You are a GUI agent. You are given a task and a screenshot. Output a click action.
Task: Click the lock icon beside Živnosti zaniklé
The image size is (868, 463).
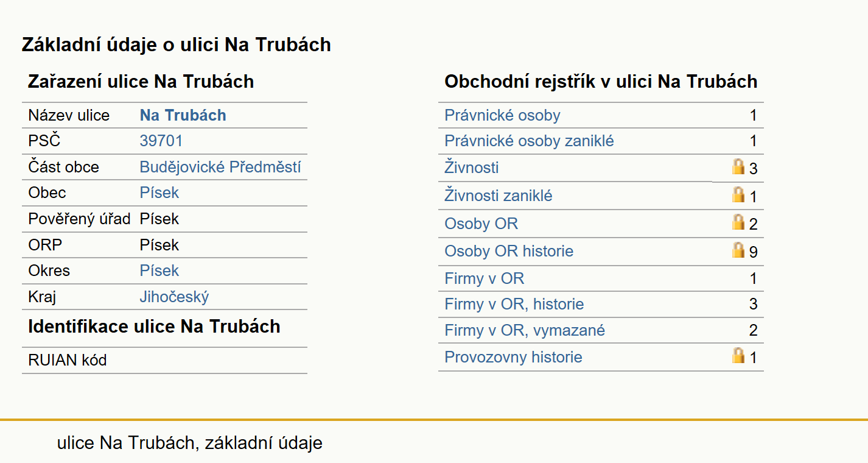(x=738, y=194)
